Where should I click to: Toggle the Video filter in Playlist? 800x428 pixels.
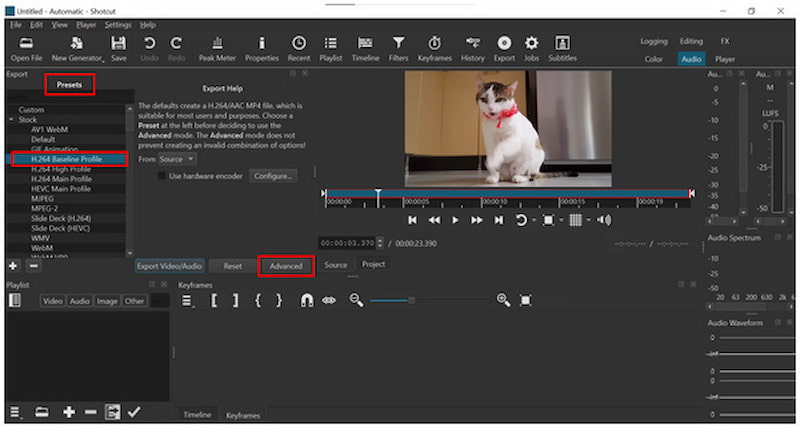click(x=52, y=300)
